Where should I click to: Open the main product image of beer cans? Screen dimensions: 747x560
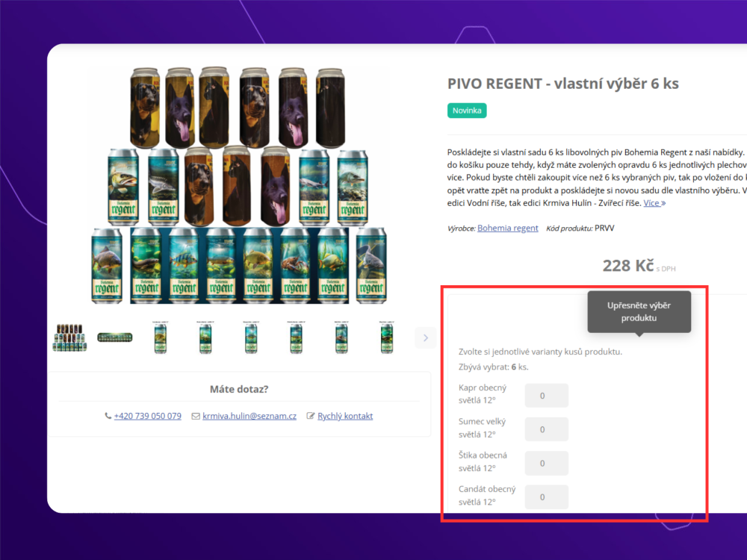point(239,185)
